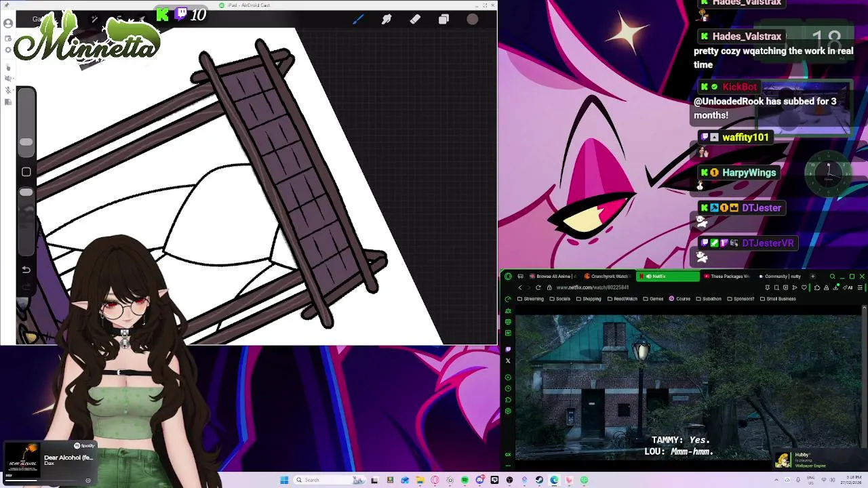Open Spotify from the taskbar
Image resolution: width=868 pixels, height=488 pixels.
(x=465, y=480)
